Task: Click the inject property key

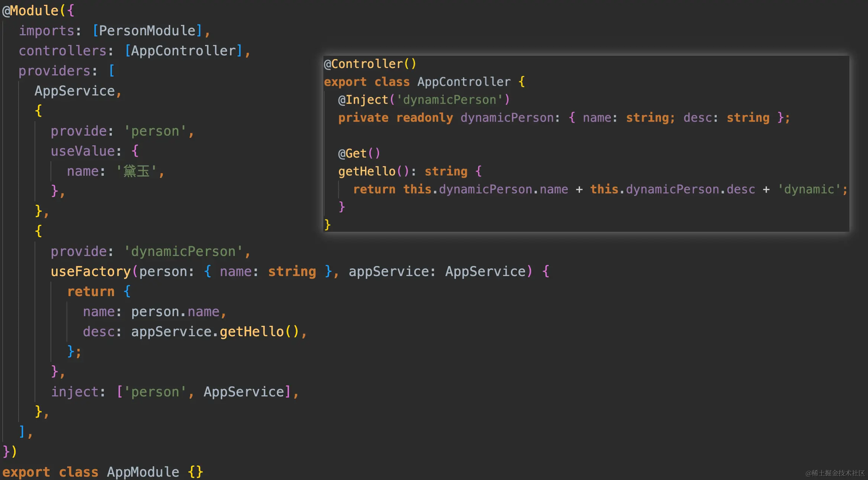Action: 74,392
